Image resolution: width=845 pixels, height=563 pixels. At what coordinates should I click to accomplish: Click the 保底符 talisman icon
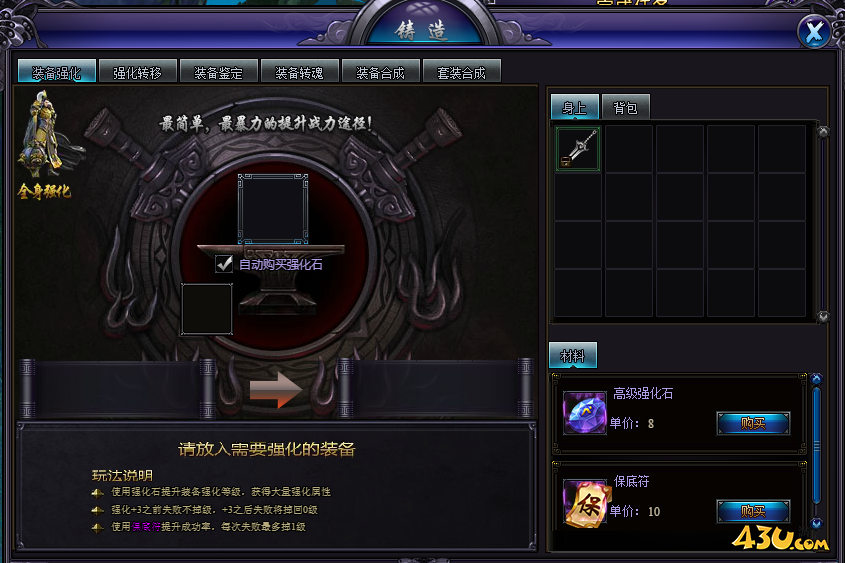pyautogui.click(x=584, y=502)
